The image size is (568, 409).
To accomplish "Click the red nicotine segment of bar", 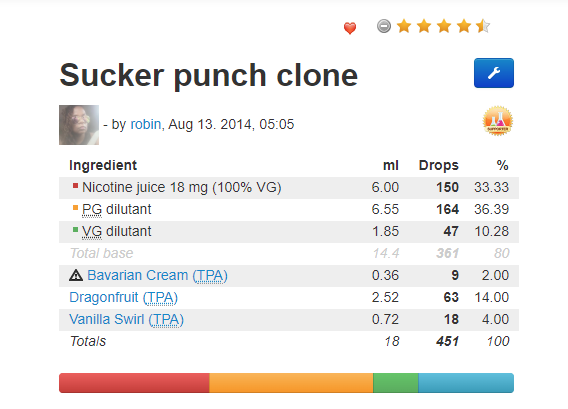I will [x=134, y=383].
